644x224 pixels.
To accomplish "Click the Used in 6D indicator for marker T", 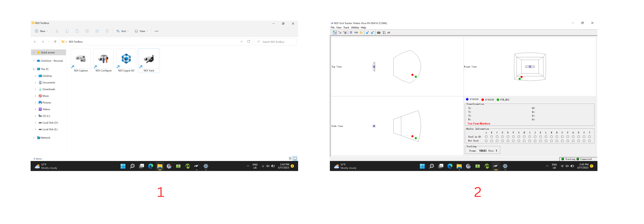I will (590, 137).
